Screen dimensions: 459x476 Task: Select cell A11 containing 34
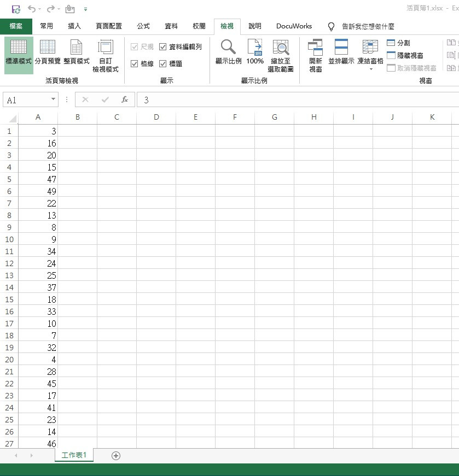[x=38, y=251]
